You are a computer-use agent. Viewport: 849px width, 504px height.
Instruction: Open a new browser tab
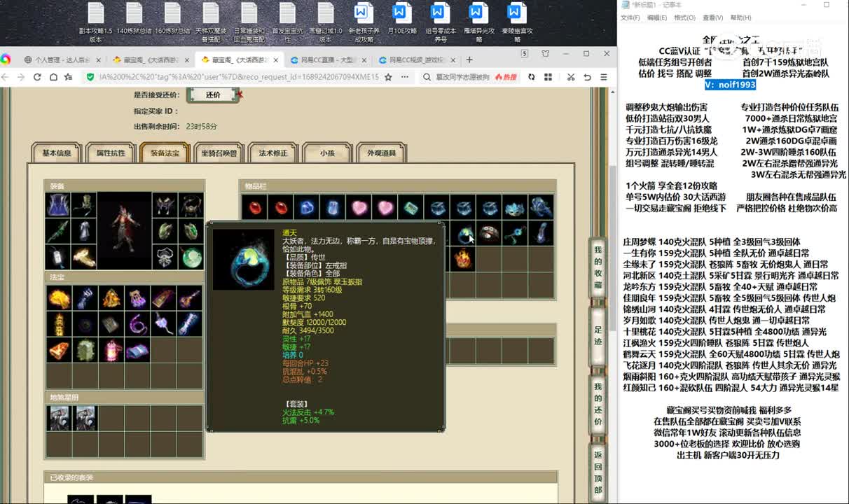pos(469,60)
